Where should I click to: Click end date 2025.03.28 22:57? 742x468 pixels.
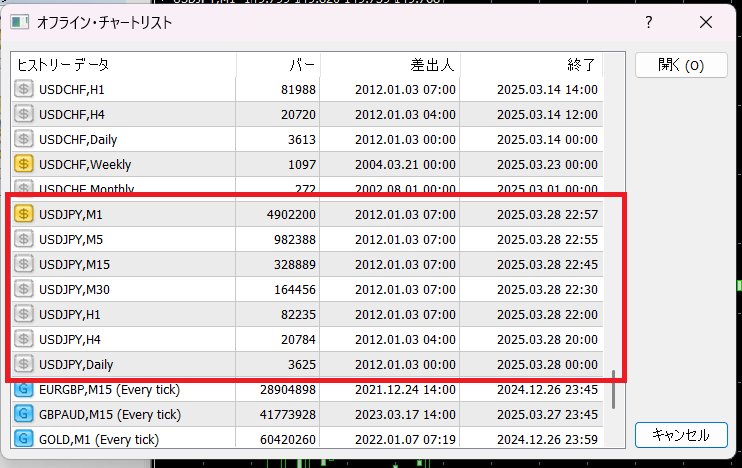coord(548,214)
